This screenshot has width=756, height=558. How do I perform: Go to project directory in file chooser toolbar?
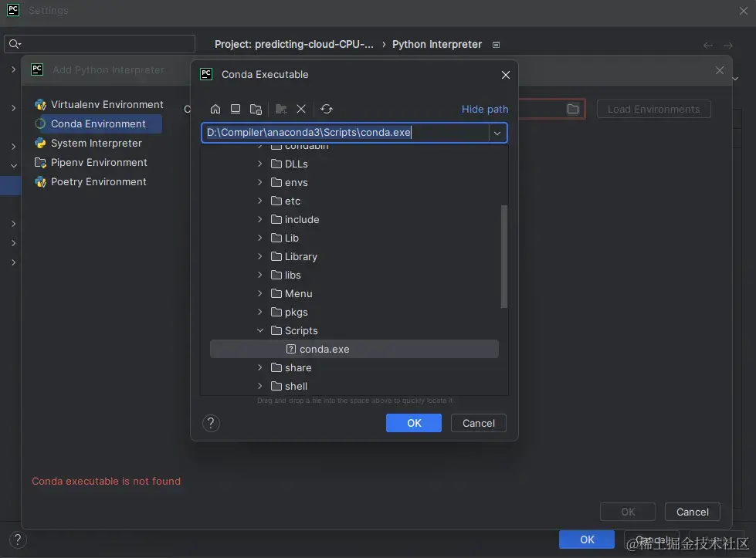click(256, 109)
